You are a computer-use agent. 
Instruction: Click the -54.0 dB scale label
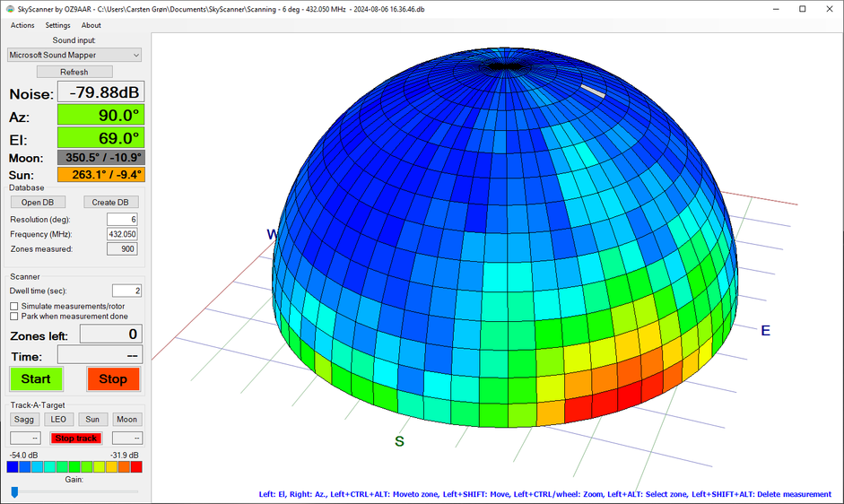[x=23, y=455]
